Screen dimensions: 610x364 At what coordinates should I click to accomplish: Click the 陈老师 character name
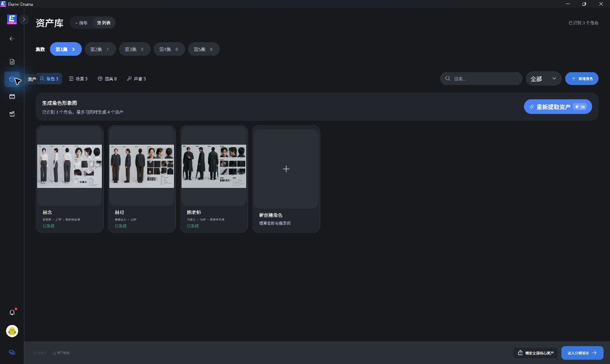(x=194, y=212)
